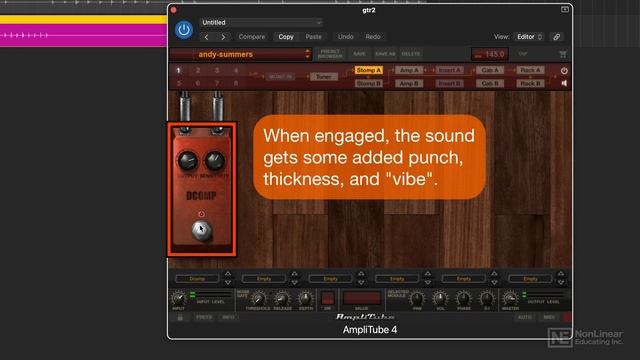Click the 145.0 BPM tempo field
640x360 pixels.
click(x=490, y=54)
